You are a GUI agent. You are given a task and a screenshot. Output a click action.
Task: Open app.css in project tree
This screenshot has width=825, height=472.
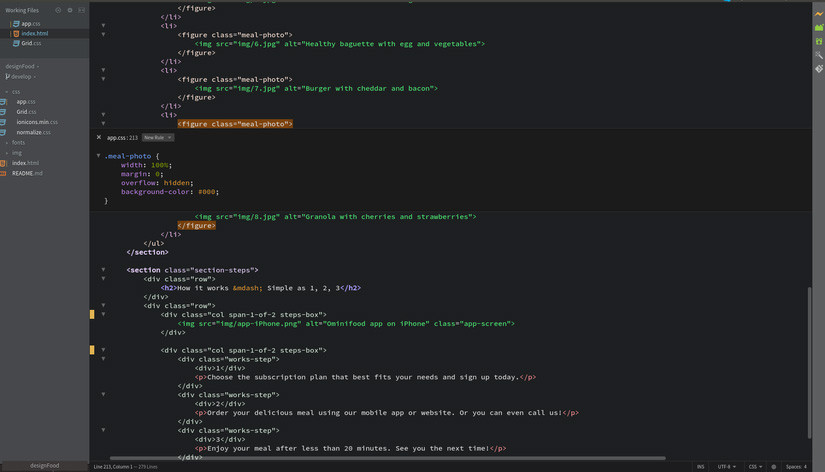pyautogui.click(x=26, y=102)
